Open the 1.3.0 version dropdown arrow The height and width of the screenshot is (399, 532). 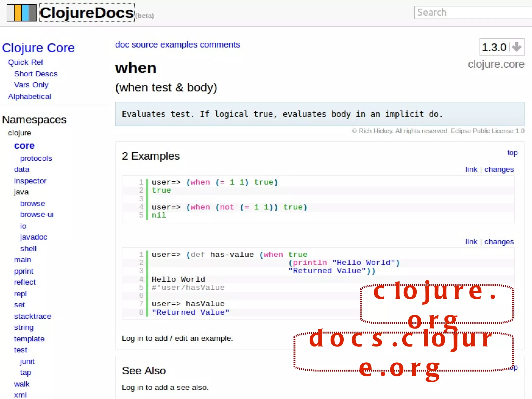point(516,47)
